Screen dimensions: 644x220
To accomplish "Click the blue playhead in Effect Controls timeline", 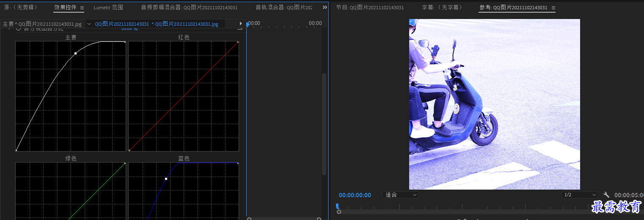I will tap(248, 24).
